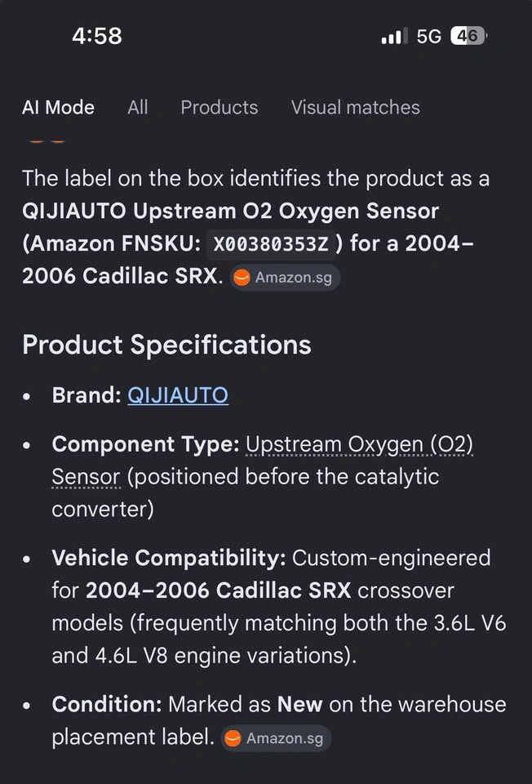Screen dimensions: 532x784
Task: Tap the battery indicator showing 46
Action: (468, 36)
